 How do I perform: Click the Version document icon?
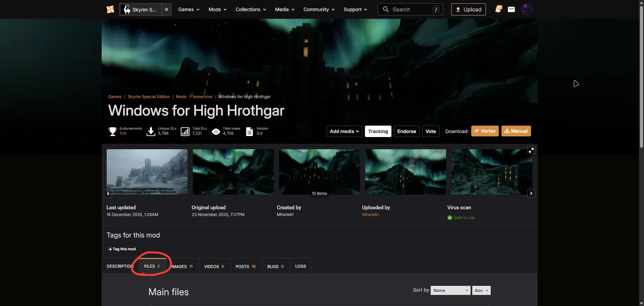pos(250,131)
